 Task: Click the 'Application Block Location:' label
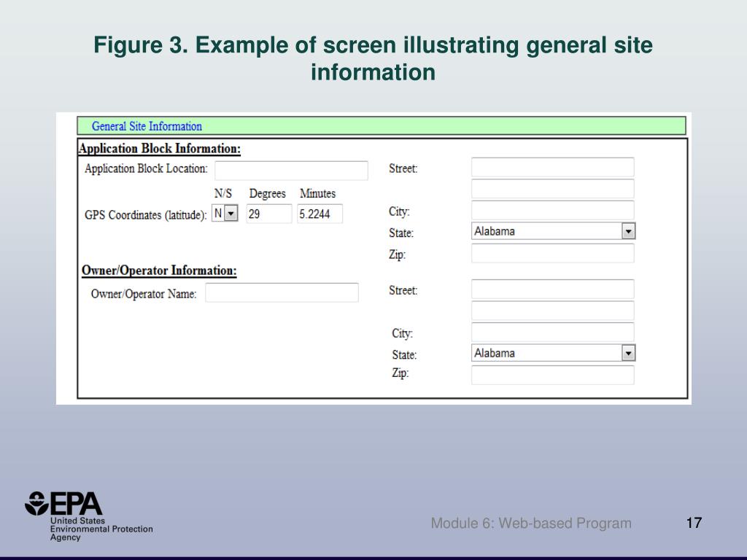click(146, 168)
